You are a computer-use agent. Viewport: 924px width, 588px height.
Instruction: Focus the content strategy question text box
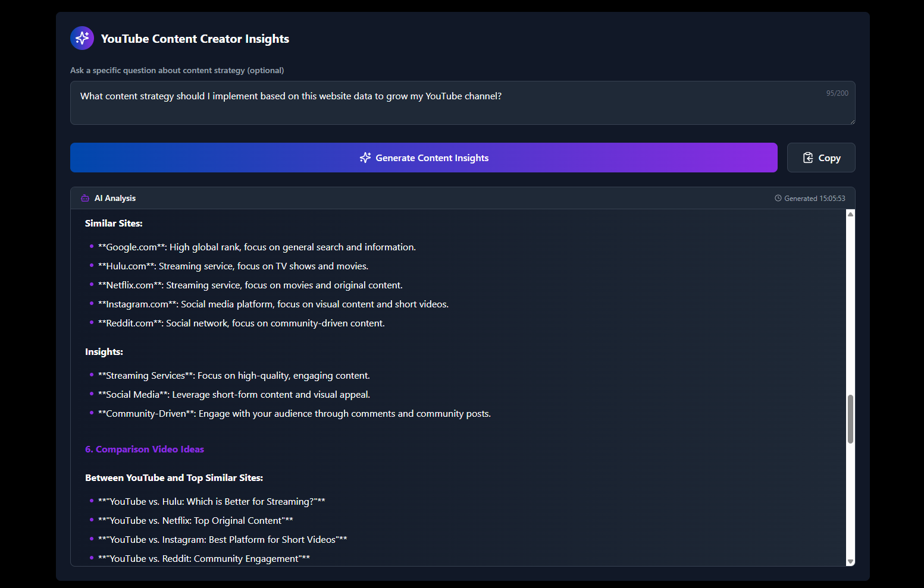[462, 103]
